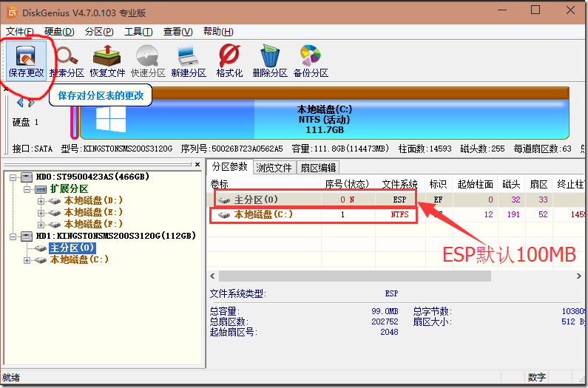Collapse the 扩展分区 extended partition node

27,189
